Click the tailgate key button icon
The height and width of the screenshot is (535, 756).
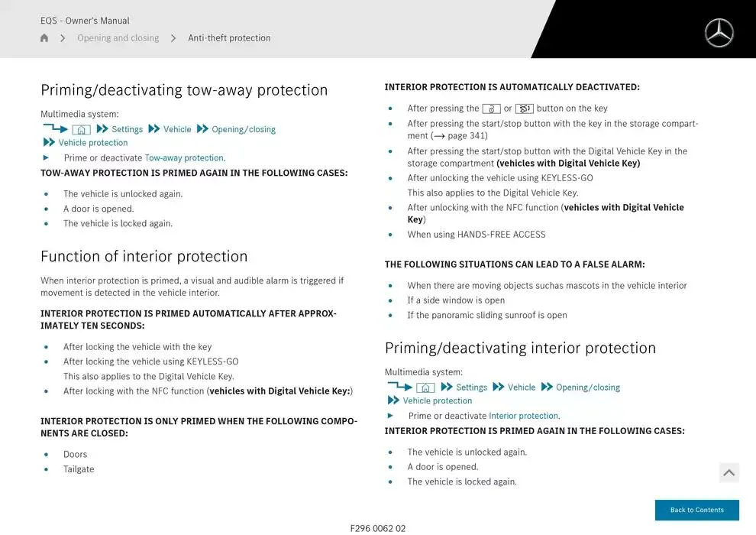click(x=525, y=109)
